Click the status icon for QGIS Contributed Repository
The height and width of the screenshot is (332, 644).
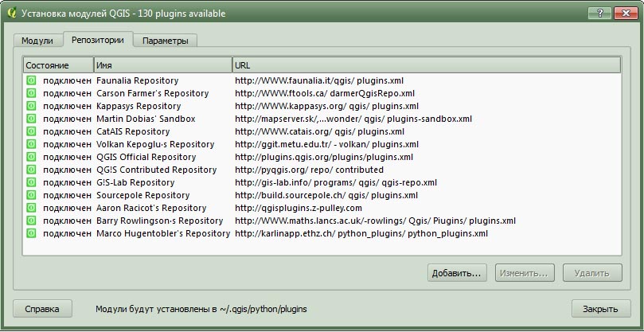click(x=31, y=170)
